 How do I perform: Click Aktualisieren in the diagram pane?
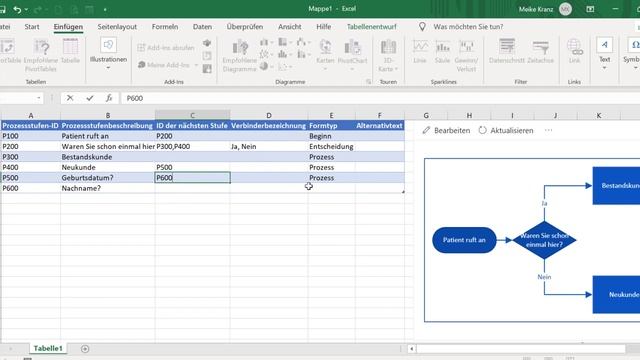coord(506,130)
